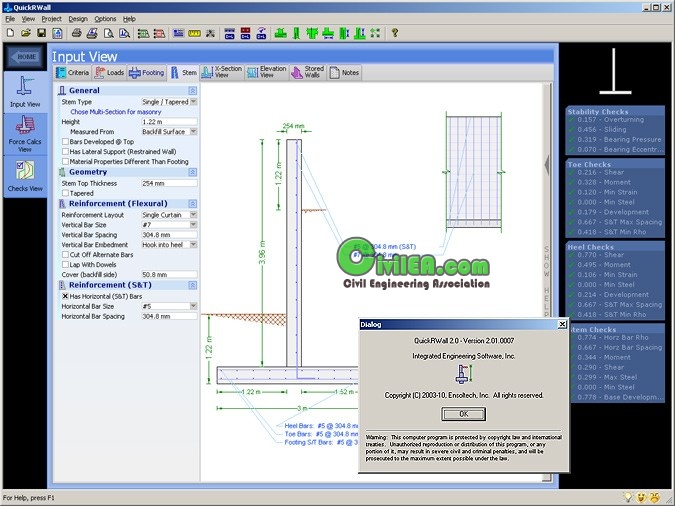Close the About Dialog window
Viewport: 675px width, 506px height.
[x=562, y=324]
